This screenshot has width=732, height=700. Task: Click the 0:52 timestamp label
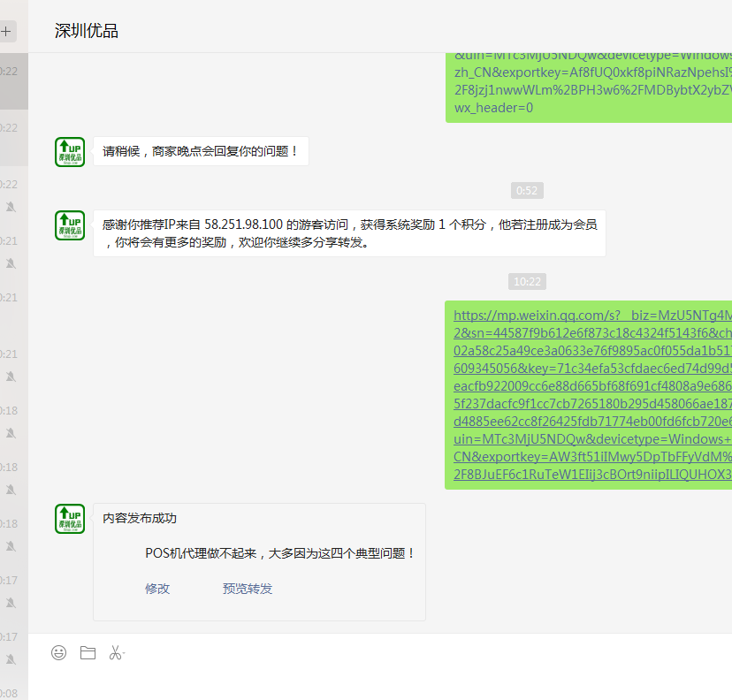(527, 190)
